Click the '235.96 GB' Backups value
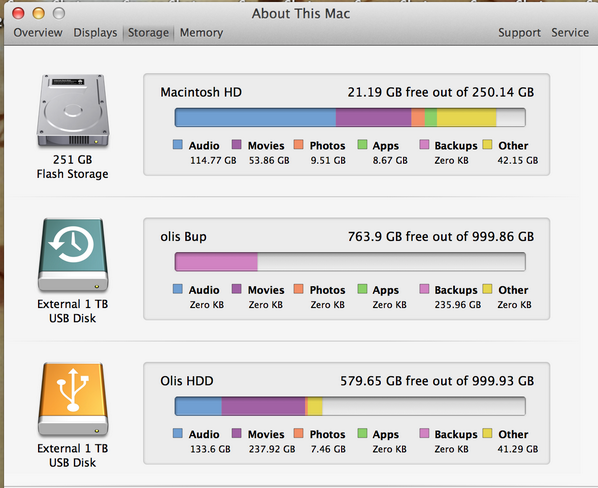 tap(458, 305)
